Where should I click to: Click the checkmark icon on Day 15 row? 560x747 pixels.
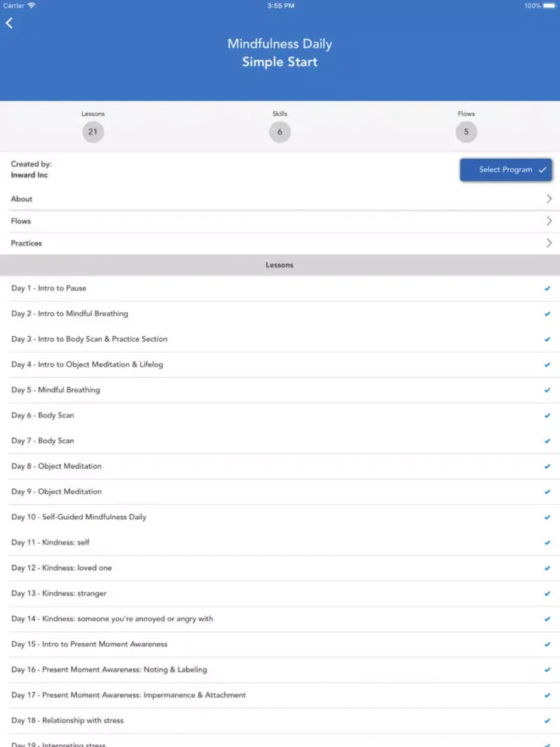tap(547, 644)
